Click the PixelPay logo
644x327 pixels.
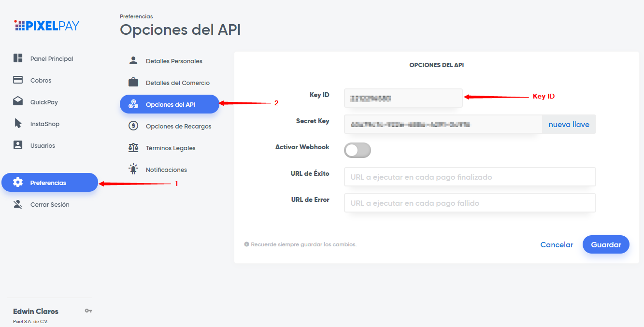pyautogui.click(x=46, y=26)
